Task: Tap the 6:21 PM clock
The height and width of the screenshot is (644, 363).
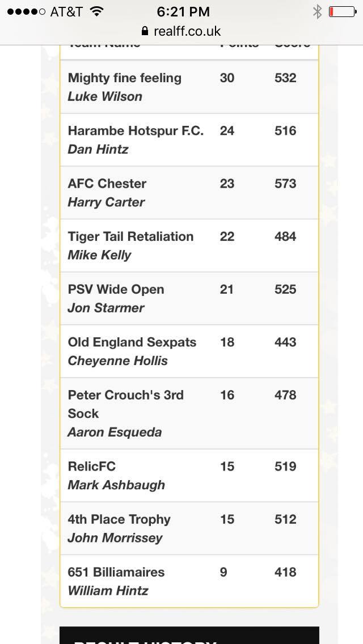Action: 181,11
